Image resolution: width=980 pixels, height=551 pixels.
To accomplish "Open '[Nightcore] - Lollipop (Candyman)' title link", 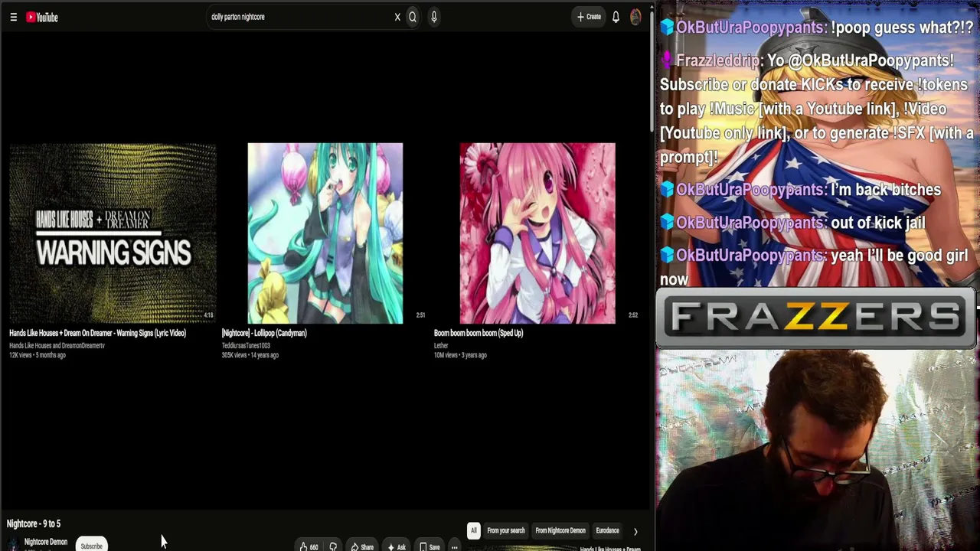I will 264,333.
